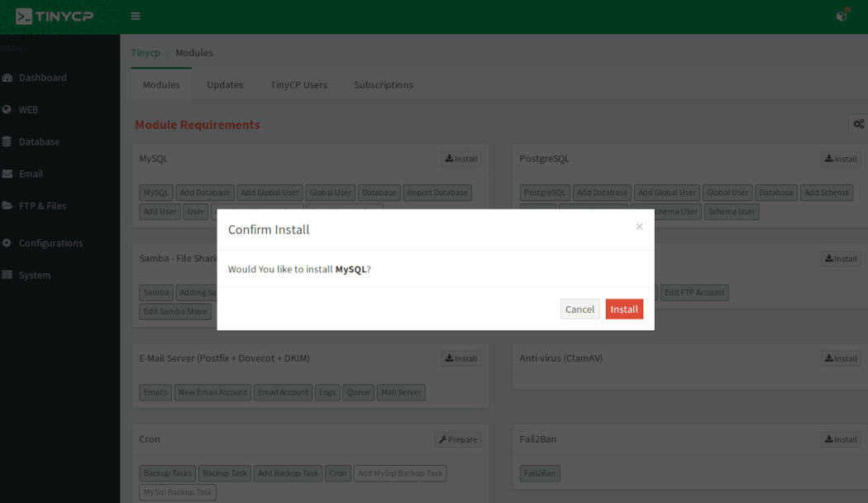Click Import Database tag

[x=437, y=193]
